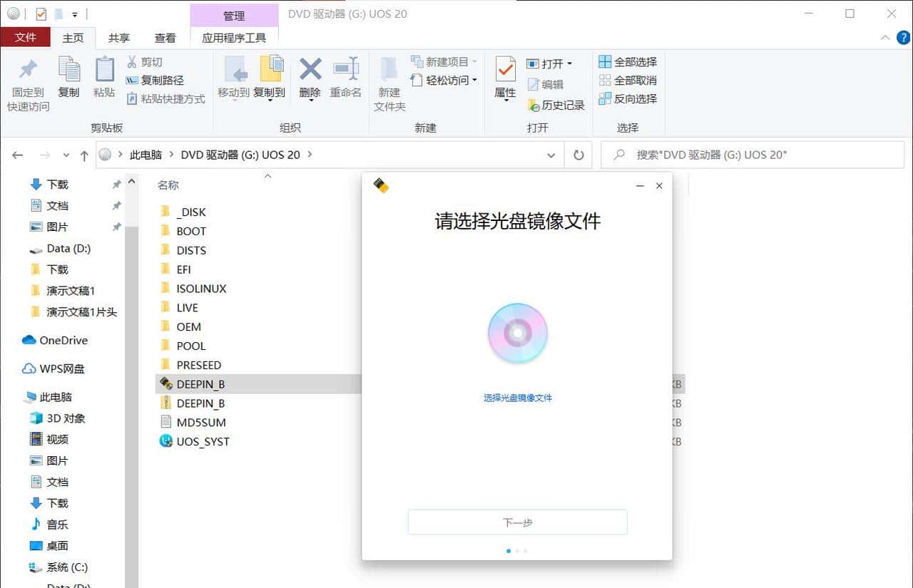The image size is (913, 588).
Task: Click the 选择光盘镜像文件 link
Action: click(518, 398)
